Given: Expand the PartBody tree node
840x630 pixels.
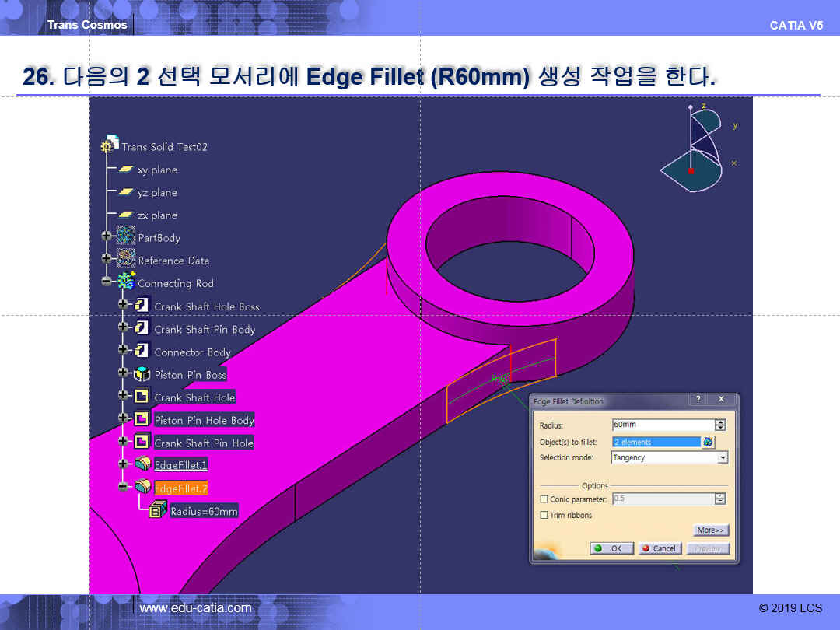Looking at the screenshot, I should tap(107, 237).
